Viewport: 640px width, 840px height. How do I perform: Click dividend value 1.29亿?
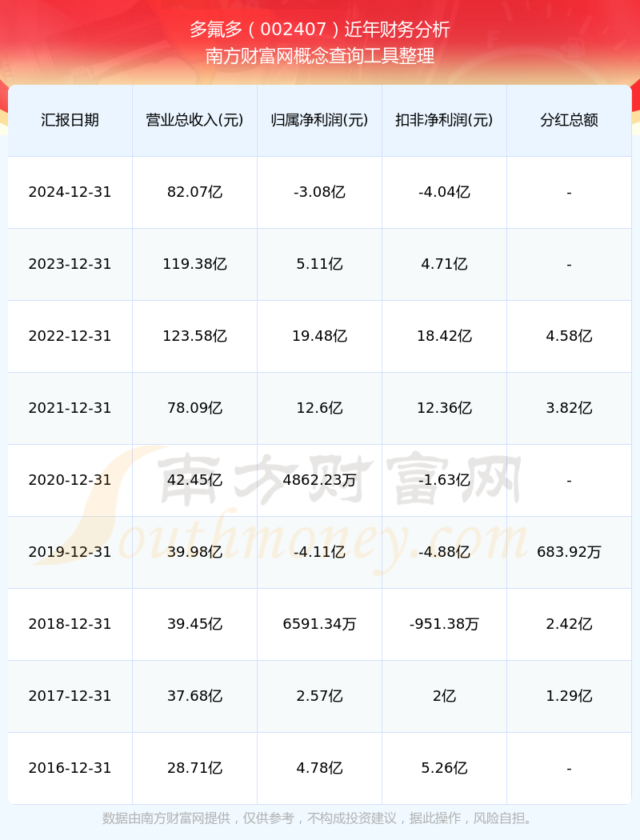(x=570, y=695)
